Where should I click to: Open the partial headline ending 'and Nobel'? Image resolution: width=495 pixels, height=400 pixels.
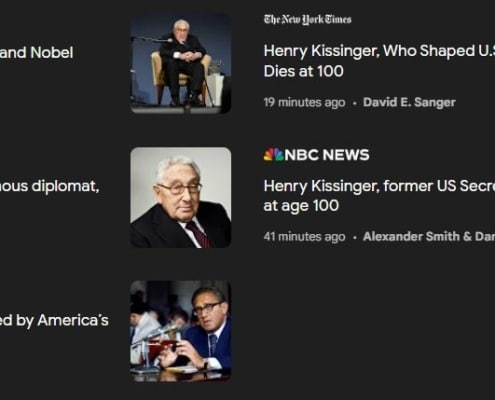[x=36, y=53]
